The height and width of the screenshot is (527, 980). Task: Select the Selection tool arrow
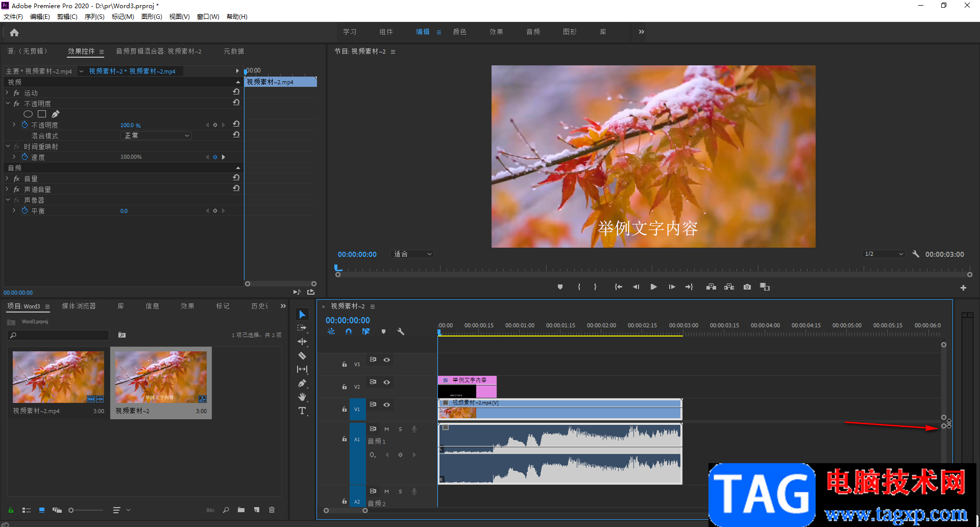302,314
